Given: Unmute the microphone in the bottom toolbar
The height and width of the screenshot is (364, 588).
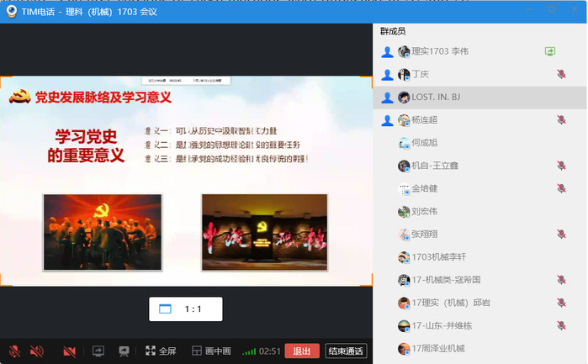Looking at the screenshot, I should 14,351.
